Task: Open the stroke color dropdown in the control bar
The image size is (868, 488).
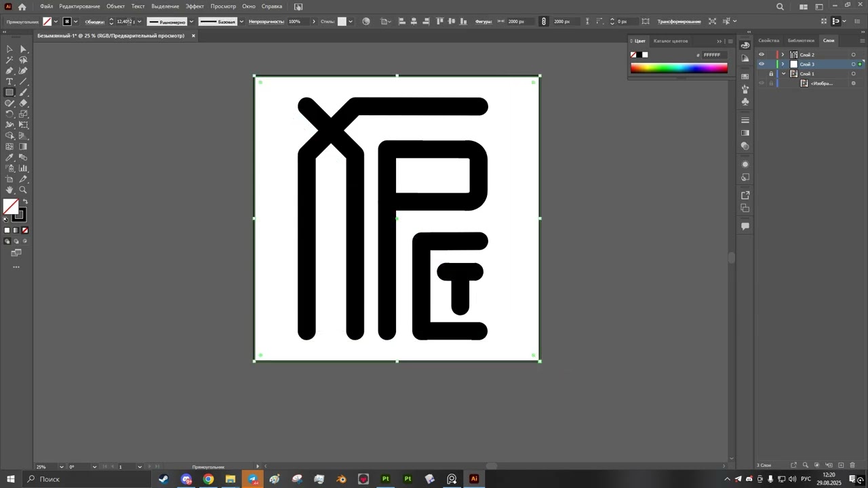Action: [75, 22]
